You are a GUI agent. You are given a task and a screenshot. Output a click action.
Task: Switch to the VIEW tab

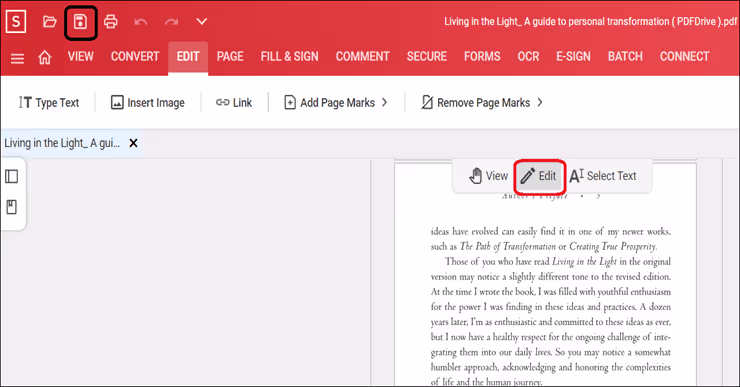click(x=81, y=57)
